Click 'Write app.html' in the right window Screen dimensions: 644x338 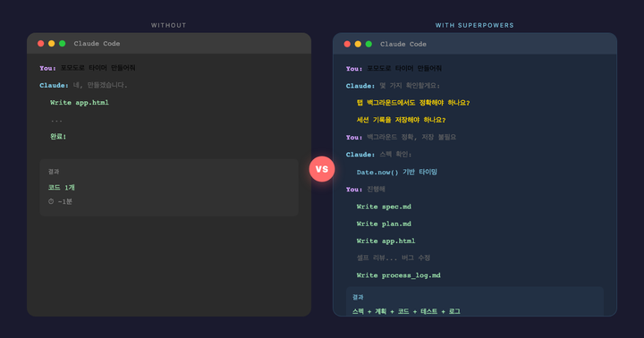[386, 241]
